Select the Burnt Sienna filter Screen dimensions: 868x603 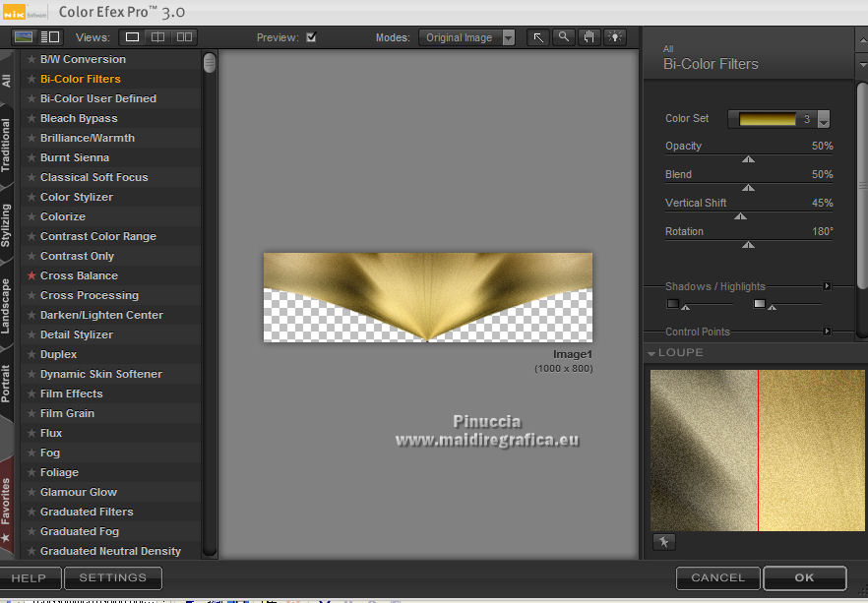(75, 157)
